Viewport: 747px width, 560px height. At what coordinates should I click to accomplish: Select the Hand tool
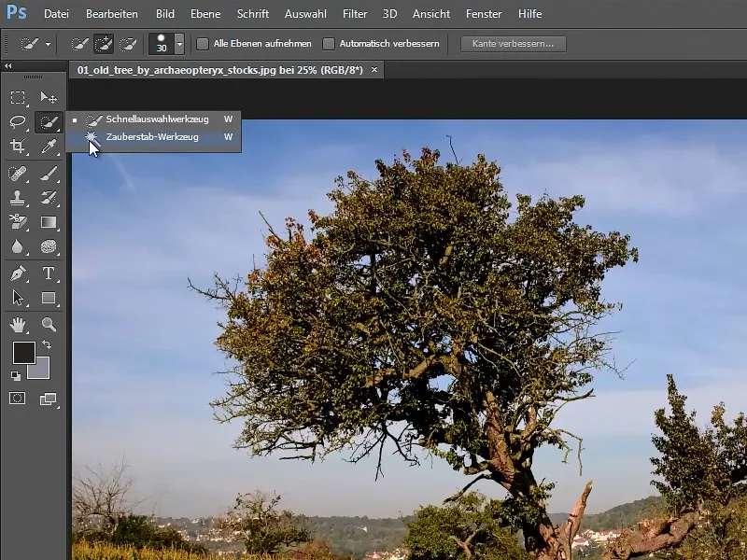coord(18,324)
